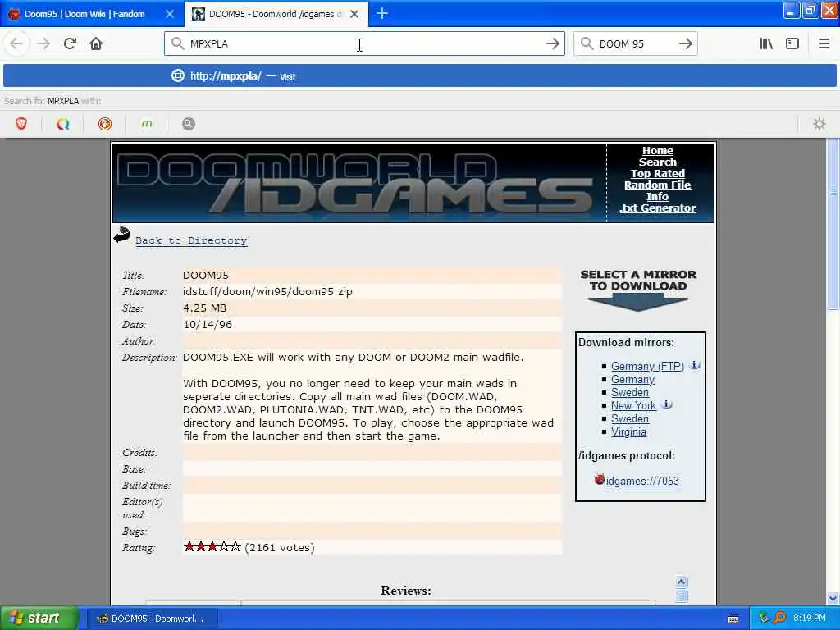Click the info icon beside Germany (FTP)
Screen dimensions: 840x630
694,365
